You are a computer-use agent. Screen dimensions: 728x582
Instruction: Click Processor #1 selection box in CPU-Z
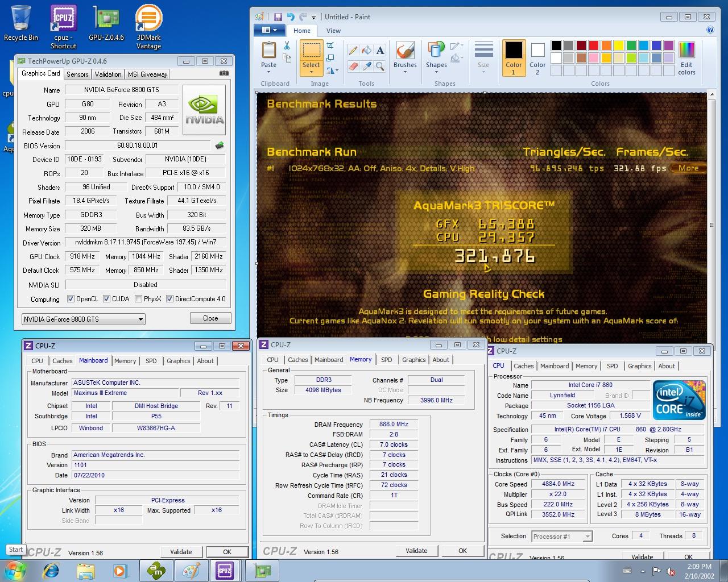[x=562, y=537]
